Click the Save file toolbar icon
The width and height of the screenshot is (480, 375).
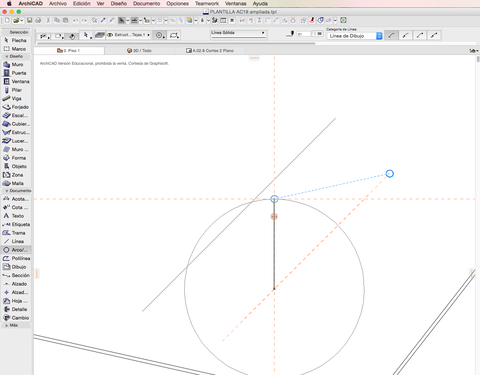[x=30, y=21]
